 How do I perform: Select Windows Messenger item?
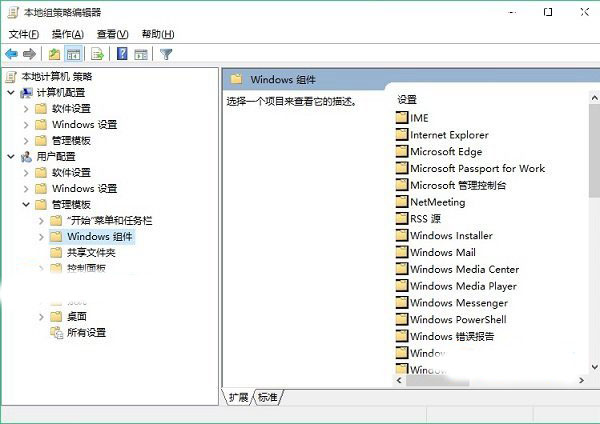(x=459, y=303)
